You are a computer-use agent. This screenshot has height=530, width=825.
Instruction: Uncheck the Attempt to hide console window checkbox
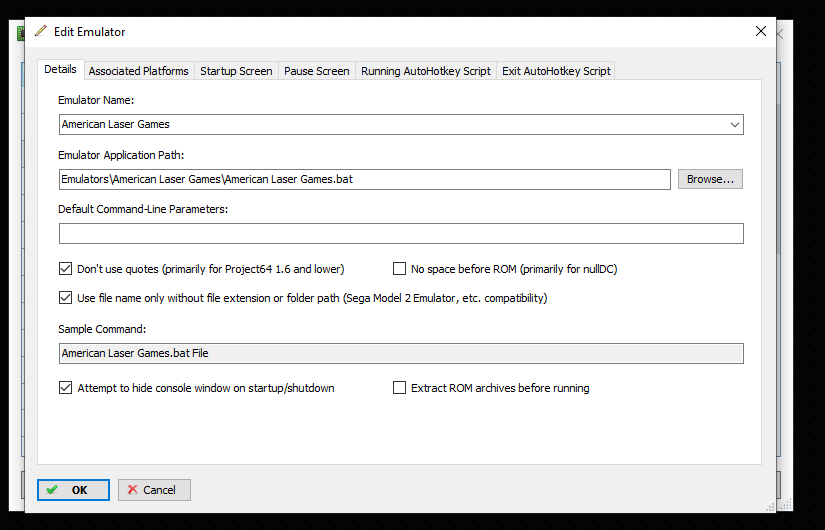pos(65,388)
